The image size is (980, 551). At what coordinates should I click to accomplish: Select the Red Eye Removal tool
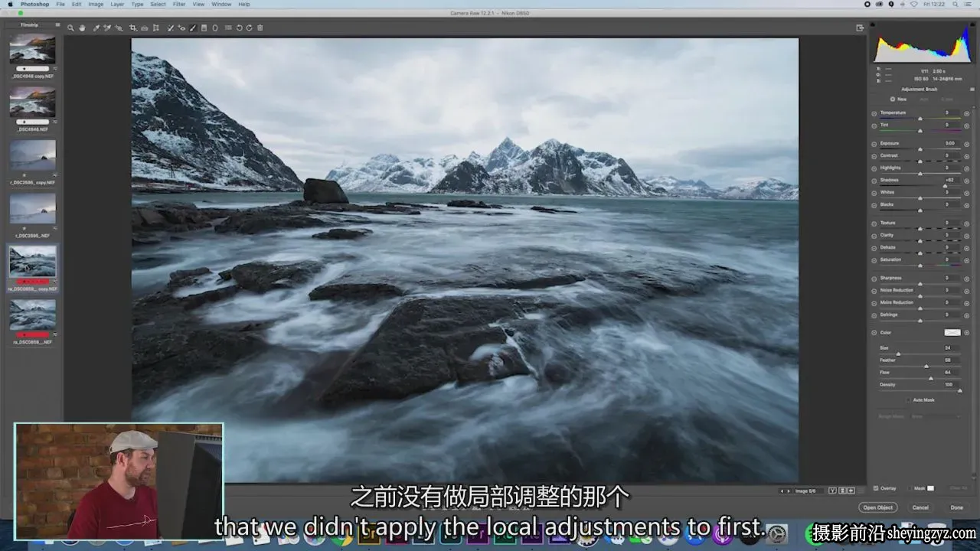[181, 28]
